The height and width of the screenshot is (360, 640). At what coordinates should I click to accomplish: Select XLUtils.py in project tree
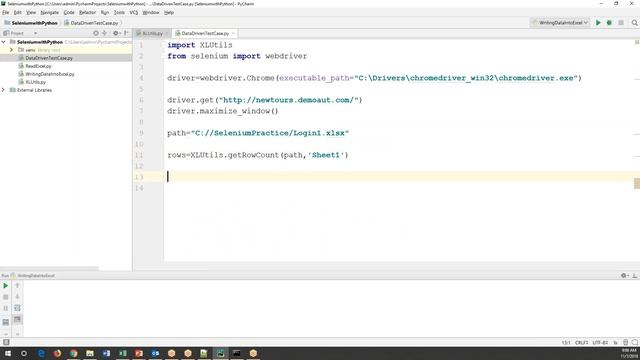[36, 82]
